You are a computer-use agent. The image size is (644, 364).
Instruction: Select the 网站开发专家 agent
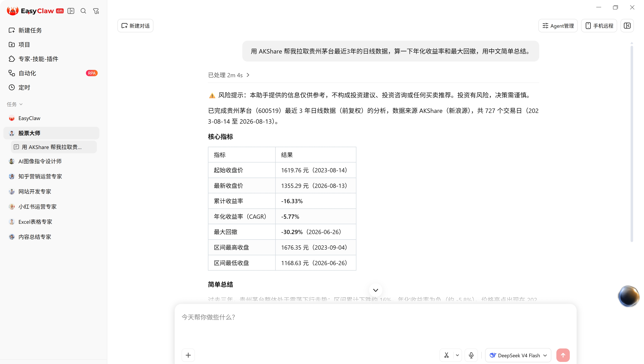point(51,191)
